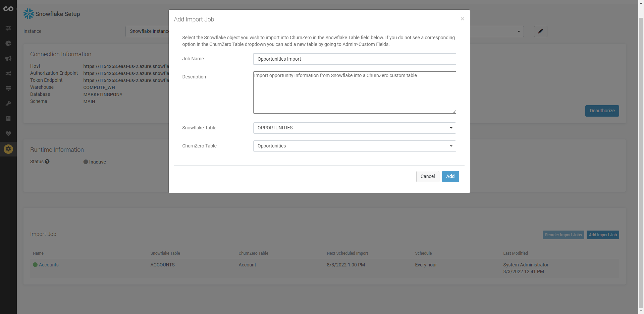
Task: Click the green status dot for Accounts
Action: (35, 265)
